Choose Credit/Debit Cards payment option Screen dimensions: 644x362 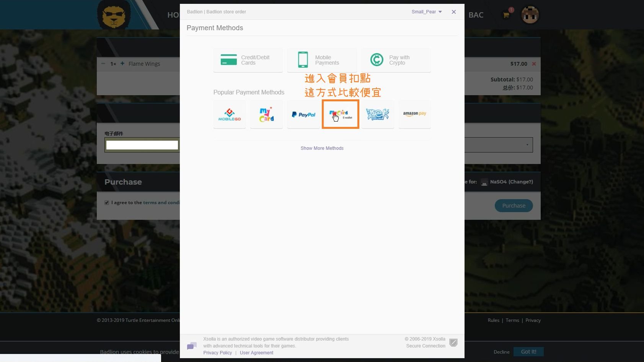pyautogui.click(x=248, y=60)
